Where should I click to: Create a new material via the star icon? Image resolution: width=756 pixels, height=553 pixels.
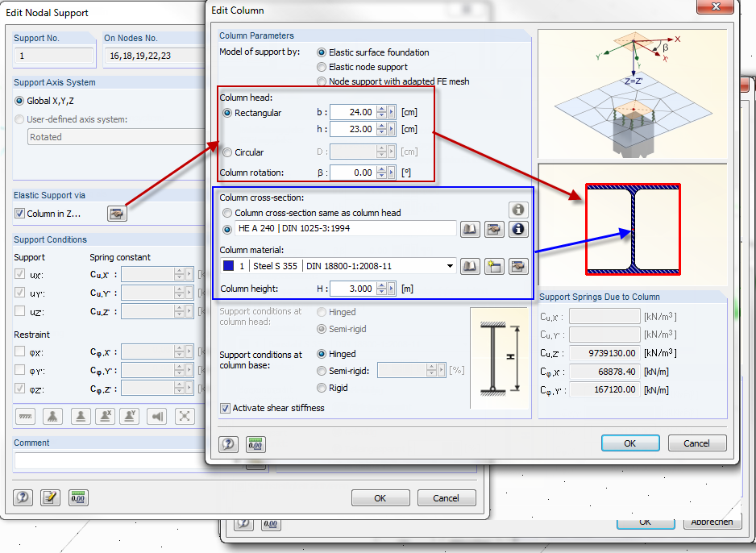[494, 265]
